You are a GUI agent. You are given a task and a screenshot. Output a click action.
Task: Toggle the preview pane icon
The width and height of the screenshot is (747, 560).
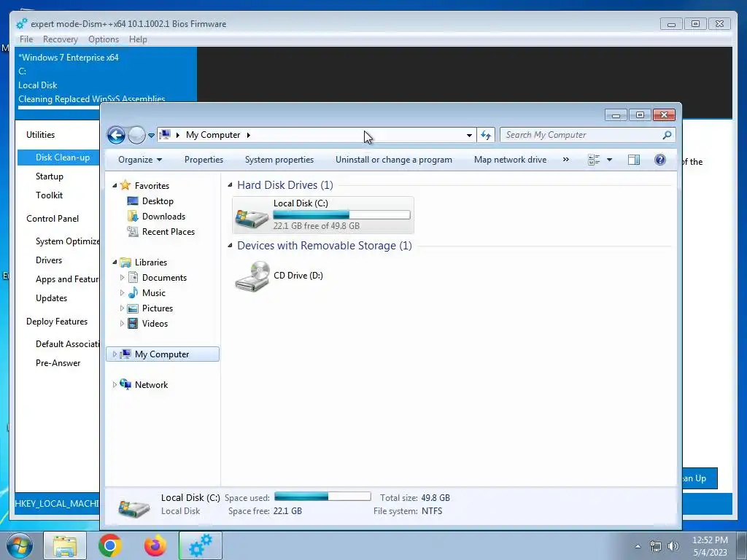[x=634, y=160]
